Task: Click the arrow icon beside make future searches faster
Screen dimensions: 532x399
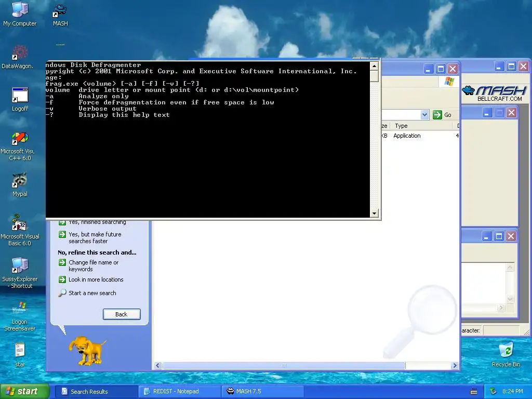Action: tap(62, 234)
